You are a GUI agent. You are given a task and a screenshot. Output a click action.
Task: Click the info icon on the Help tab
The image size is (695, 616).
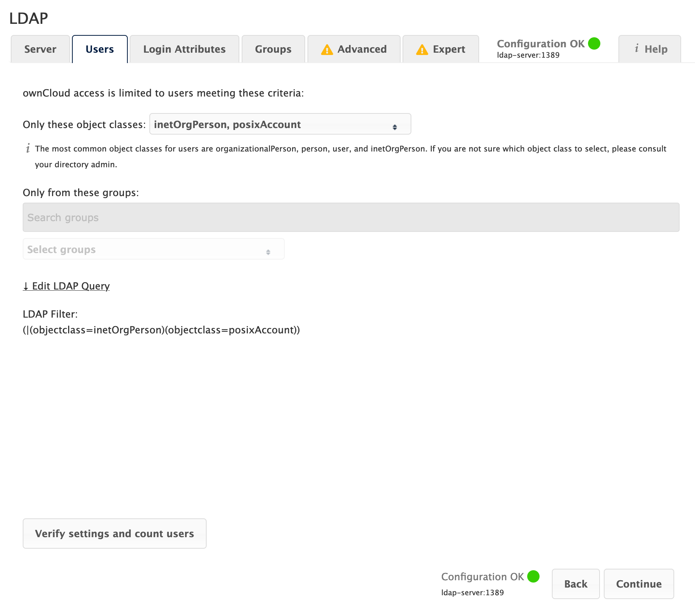pyautogui.click(x=637, y=49)
